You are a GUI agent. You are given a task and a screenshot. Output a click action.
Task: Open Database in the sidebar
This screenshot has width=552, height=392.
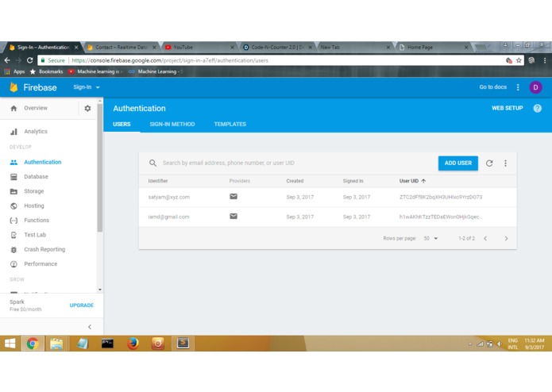(x=36, y=176)
